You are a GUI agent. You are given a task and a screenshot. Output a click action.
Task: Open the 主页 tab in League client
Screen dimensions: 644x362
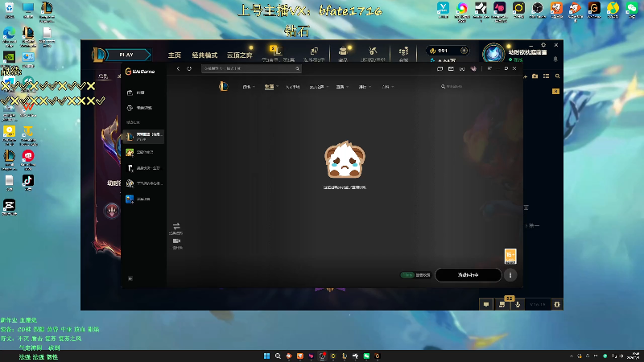(175, 55)
